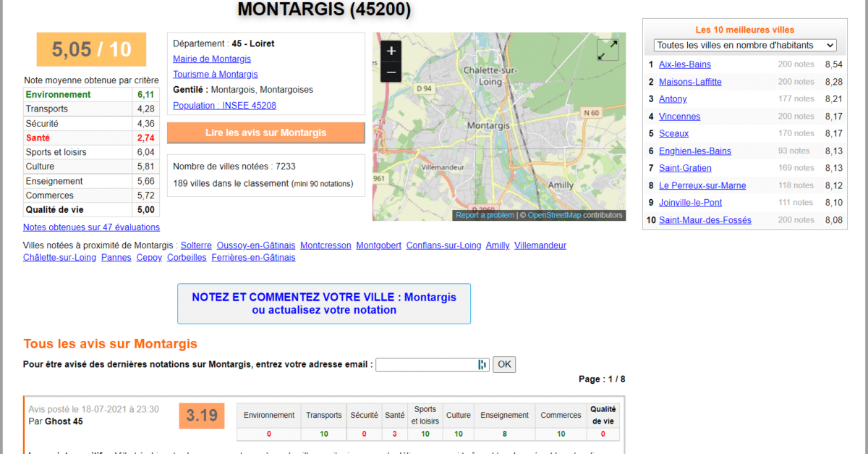Open Aix-les-Bains in the top cities list

coord(684,64)
